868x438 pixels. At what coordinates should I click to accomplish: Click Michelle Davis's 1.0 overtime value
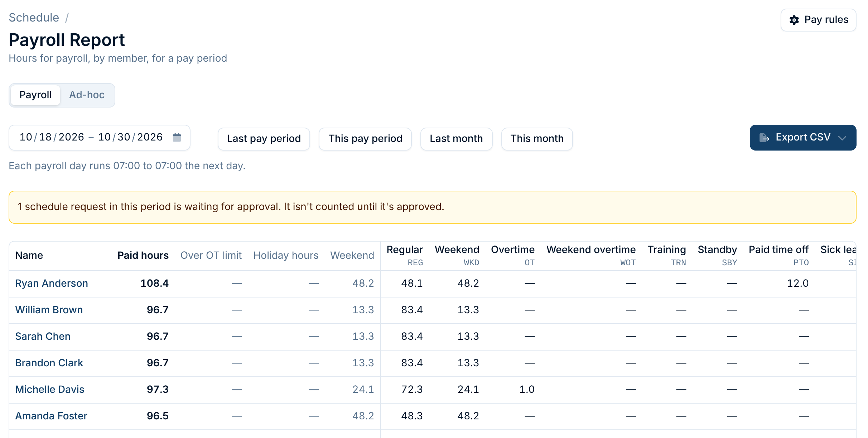click(x=527, y=390)
